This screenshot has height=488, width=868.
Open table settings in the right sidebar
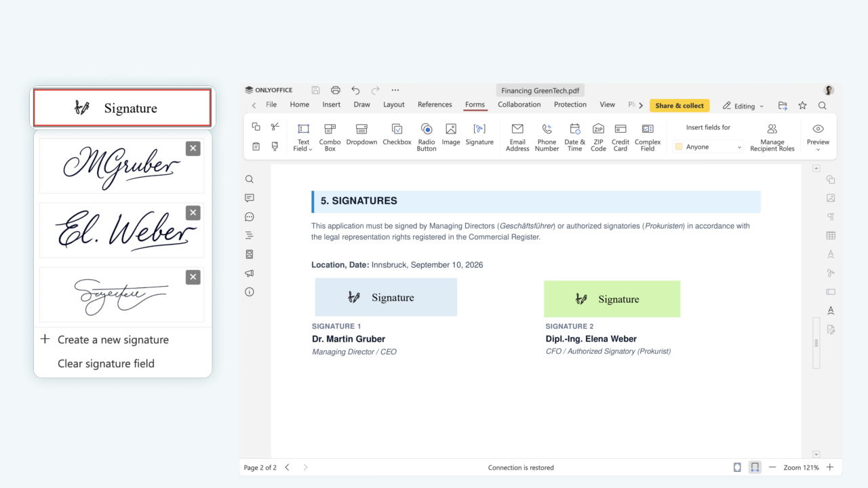tap(831, 235)
